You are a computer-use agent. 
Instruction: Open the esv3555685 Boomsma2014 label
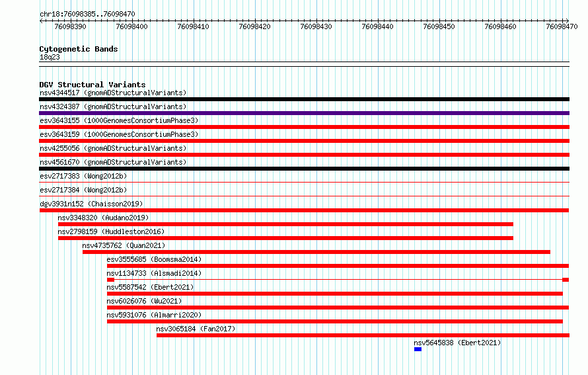154,259
